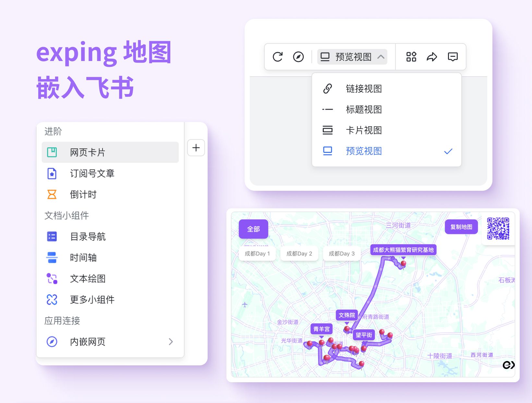Choose 更多小组件 entry
This screenshot has width=532, height=403.
pyautogui.click(x=110, y=299)
